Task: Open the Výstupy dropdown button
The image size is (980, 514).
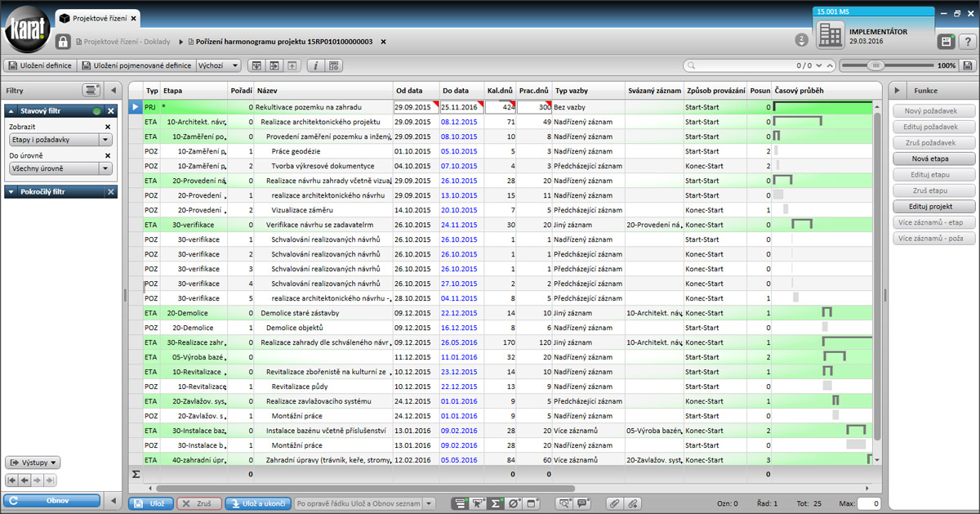Action: click(x=32, y=462)
